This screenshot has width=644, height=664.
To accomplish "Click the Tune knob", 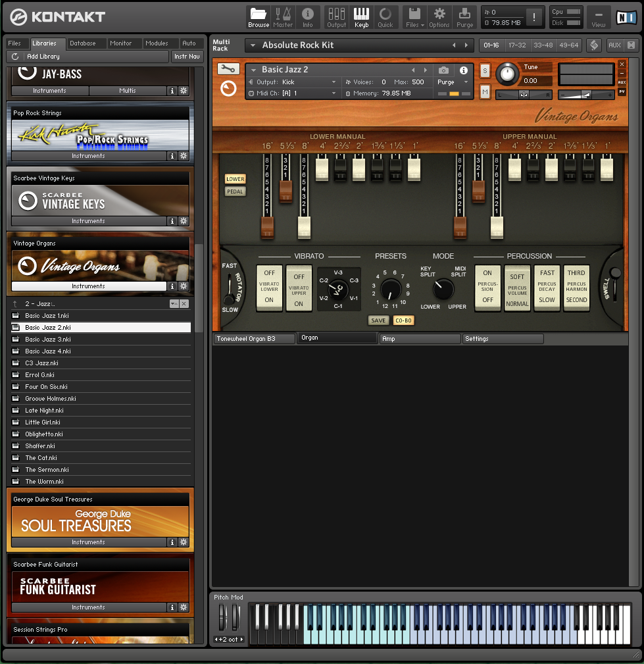I will tap(507, 75).
